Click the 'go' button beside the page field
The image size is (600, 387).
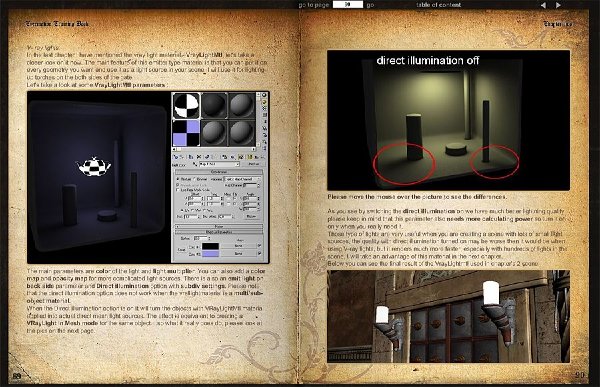coord(370,5)
